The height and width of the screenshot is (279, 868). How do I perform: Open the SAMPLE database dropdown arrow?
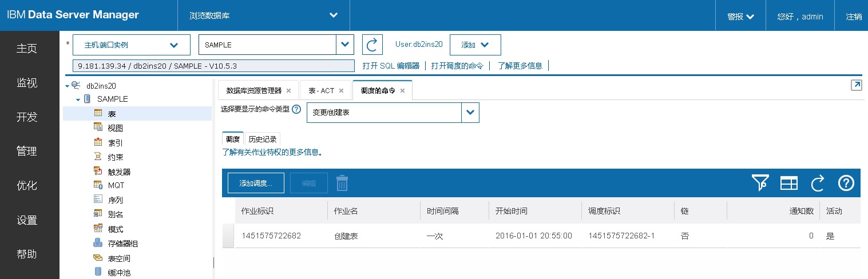tap(345, 45)
